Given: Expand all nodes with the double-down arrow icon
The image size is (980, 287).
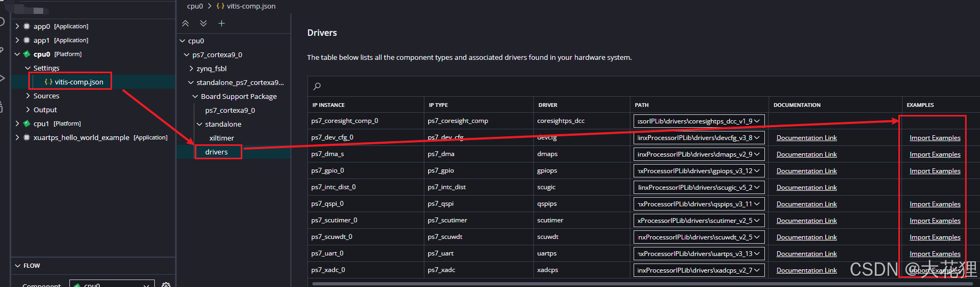Looking at the screenshot, I should (203, 24).
